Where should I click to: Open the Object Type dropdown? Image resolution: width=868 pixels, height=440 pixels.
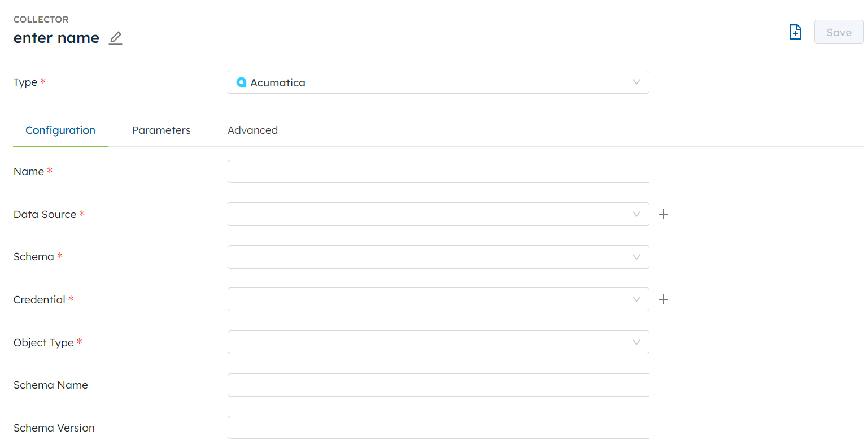(438, 342)
